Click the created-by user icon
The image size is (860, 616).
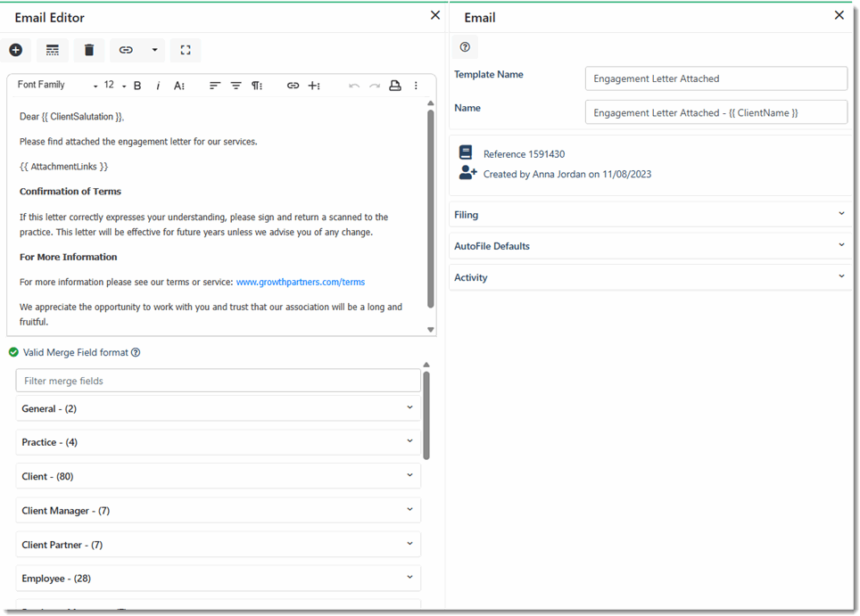(x=467, y=173)
